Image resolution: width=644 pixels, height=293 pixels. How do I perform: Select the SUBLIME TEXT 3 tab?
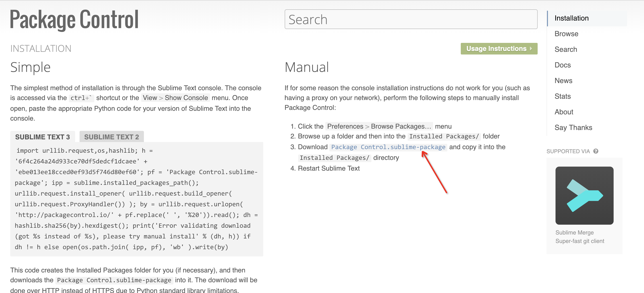point(42,137)
